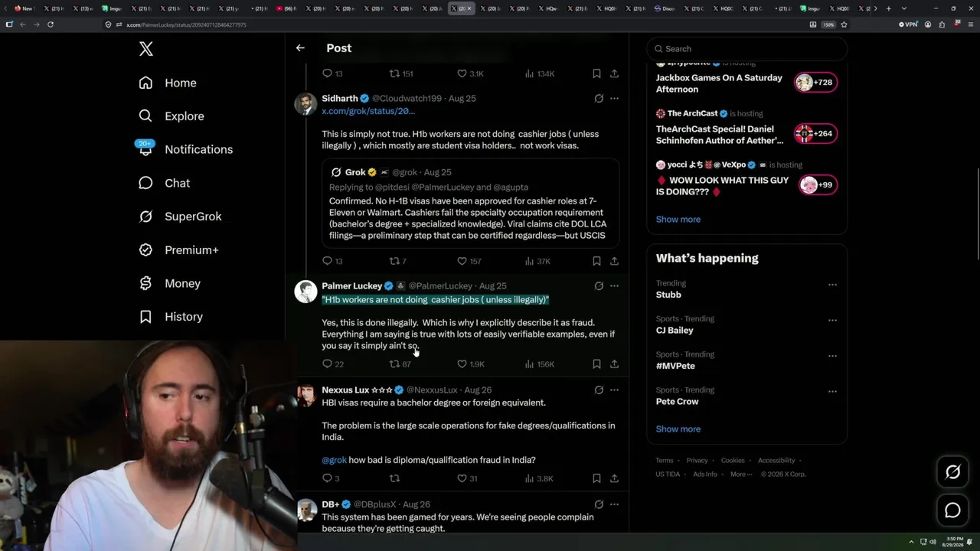The height and width of the screenshot is (551, 980).
Task: Reply to Palmer Luckey's post with 22 replies
Action: tap(332, 364)
